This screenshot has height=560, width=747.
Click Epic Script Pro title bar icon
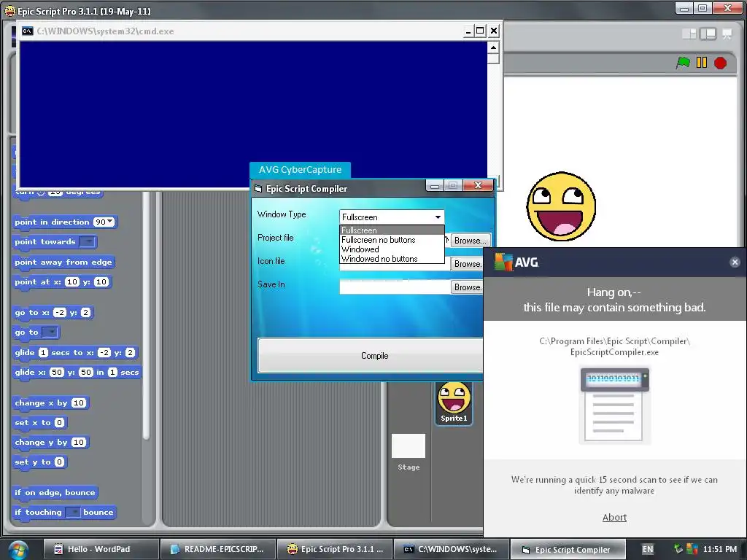click(x=9, y=11)
